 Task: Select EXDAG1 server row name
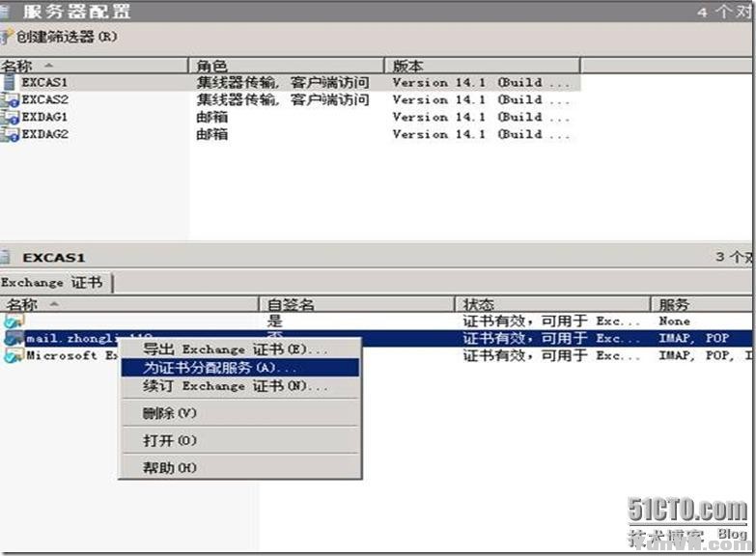(44, 117)
